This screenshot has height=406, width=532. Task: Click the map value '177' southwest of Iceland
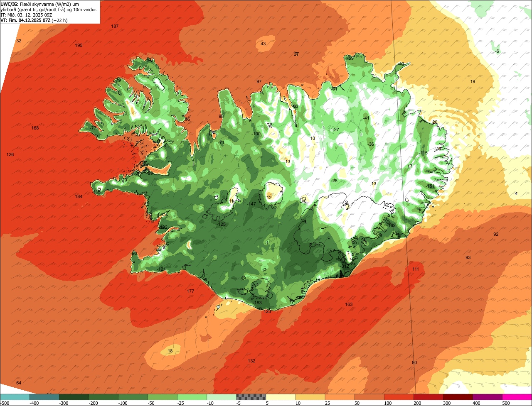[190, 291]
